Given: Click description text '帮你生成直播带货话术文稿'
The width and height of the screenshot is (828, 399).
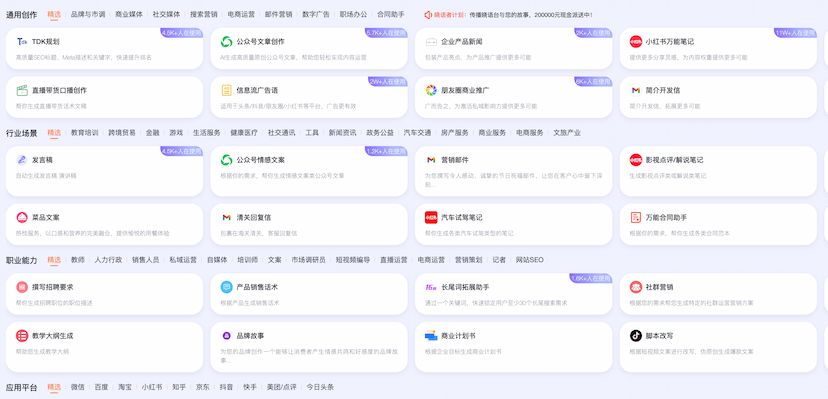Looking at the screenshot, I should click(x=51, y=106).
